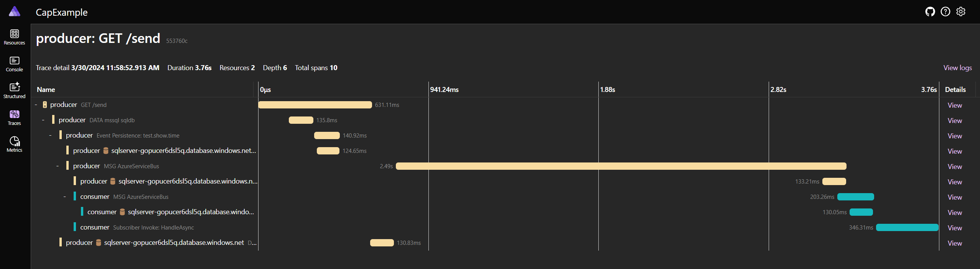The width and height of the screenshot is (980, 269).
Task: View details for the GET /send span
Action: 954,105
